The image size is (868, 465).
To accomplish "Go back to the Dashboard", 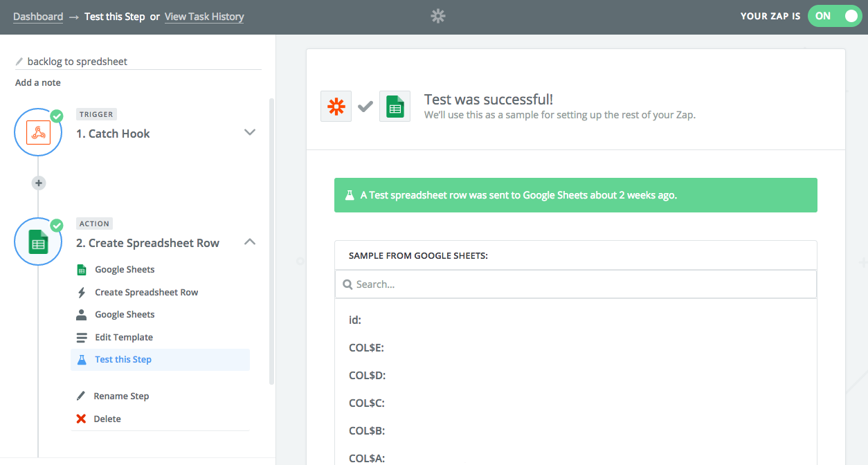I will (x=38, y=16).
